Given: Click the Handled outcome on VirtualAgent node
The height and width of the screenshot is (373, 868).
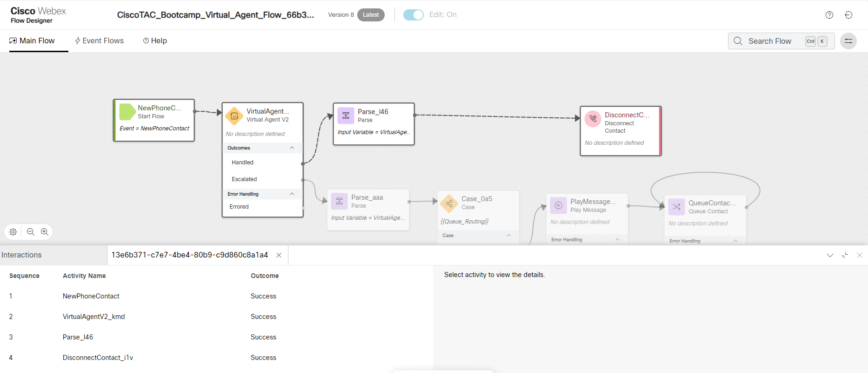Looking at the screenshot, I should click(242, 163).
